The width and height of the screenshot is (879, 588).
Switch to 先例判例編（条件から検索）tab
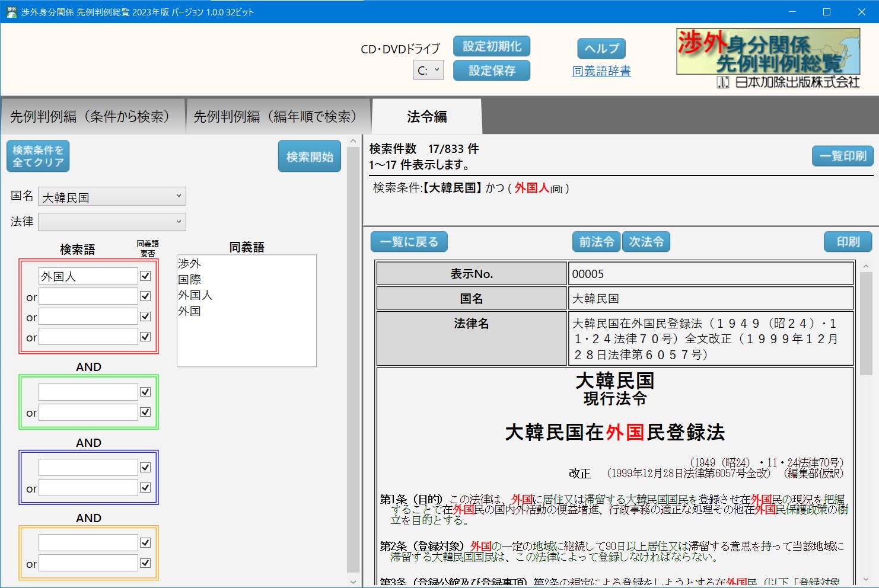click(x=90, y=117)
